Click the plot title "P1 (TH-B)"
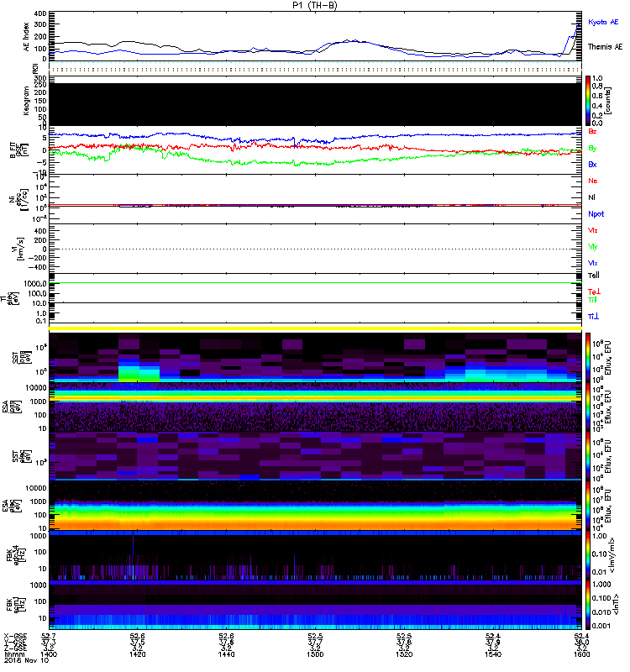The image size is (630, 672). [x=315, y=5]
